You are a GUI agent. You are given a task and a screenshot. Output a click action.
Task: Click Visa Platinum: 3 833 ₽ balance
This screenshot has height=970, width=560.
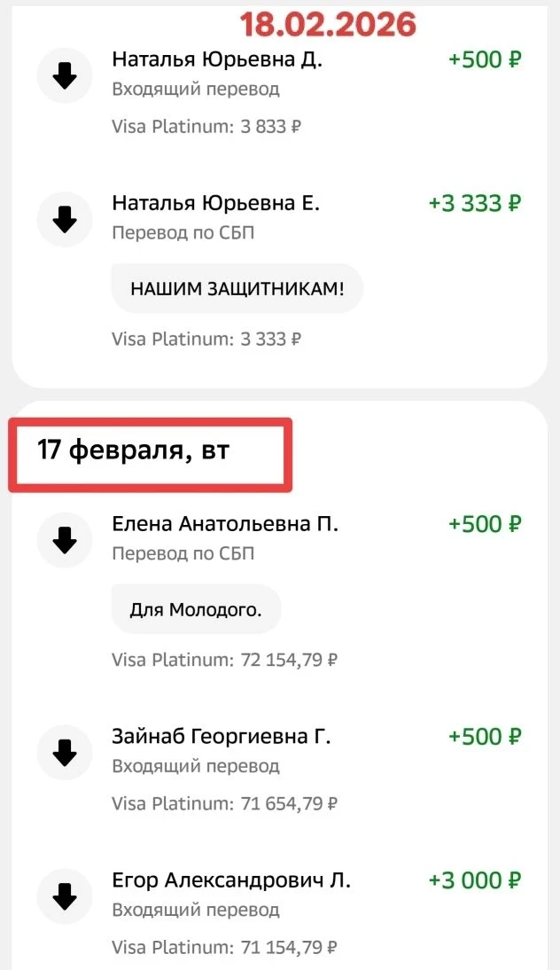(x=206, y=126)
